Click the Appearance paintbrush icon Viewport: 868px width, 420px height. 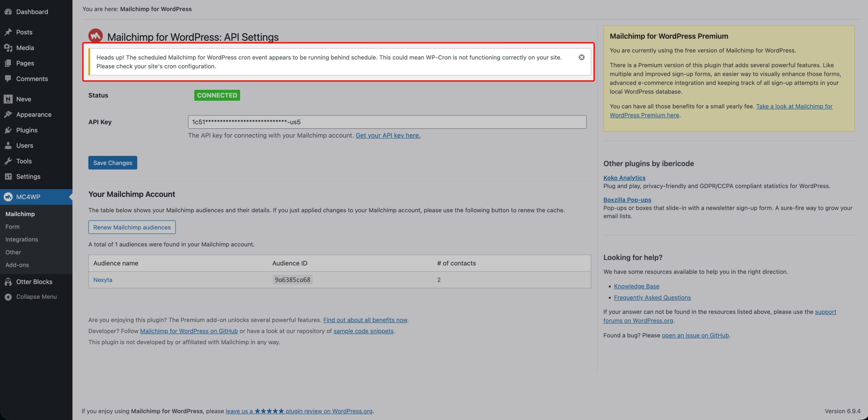tap(8, 114)
